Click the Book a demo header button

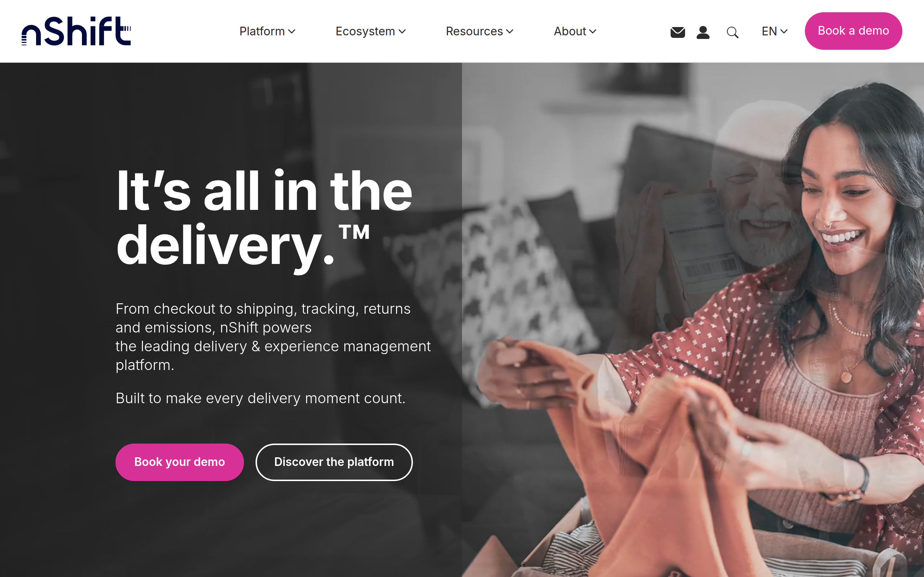(853, 31)
